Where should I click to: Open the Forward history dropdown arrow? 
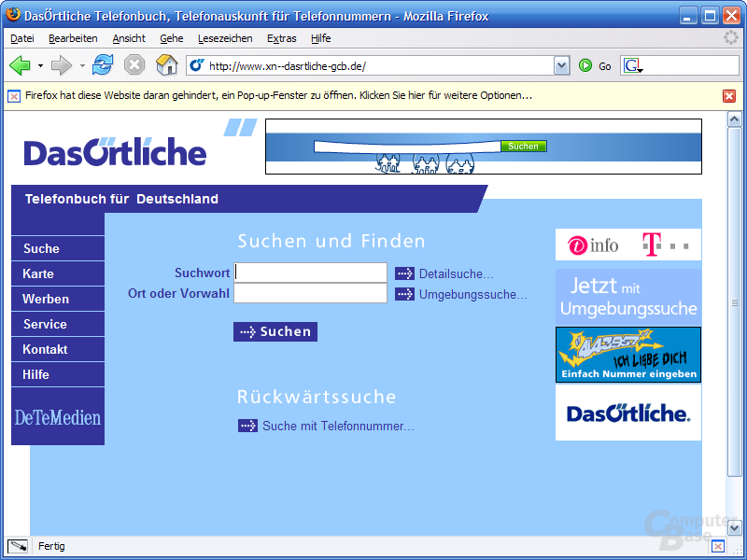(82, 65)
